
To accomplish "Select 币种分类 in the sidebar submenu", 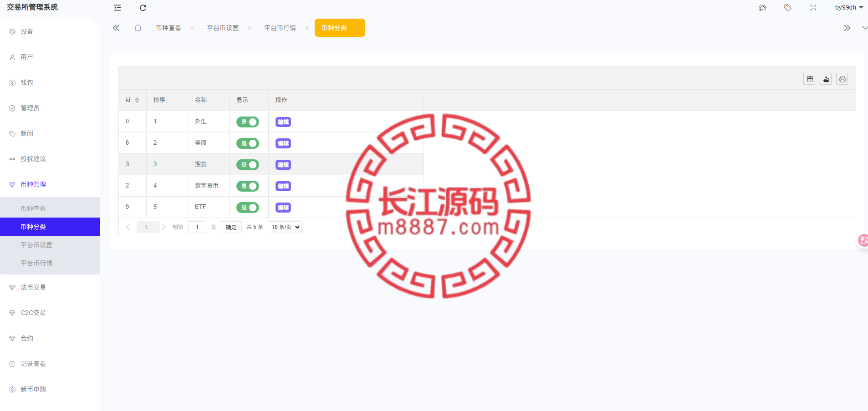I will click(50, 227).
